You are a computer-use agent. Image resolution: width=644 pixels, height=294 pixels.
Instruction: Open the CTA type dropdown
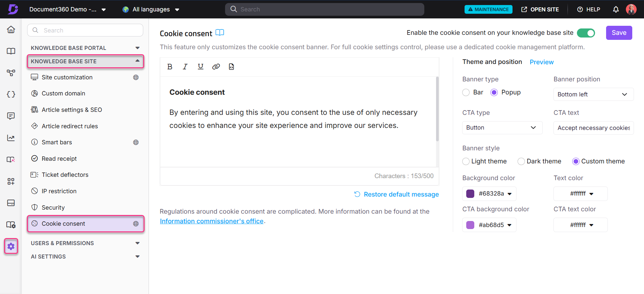(x=502, y=128)
